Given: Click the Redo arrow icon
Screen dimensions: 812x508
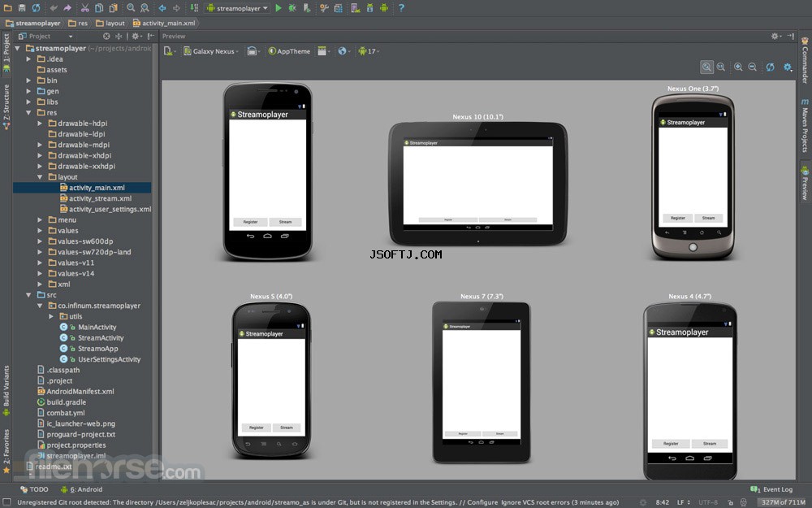Looking at the screenshot, I should point(67,8).
